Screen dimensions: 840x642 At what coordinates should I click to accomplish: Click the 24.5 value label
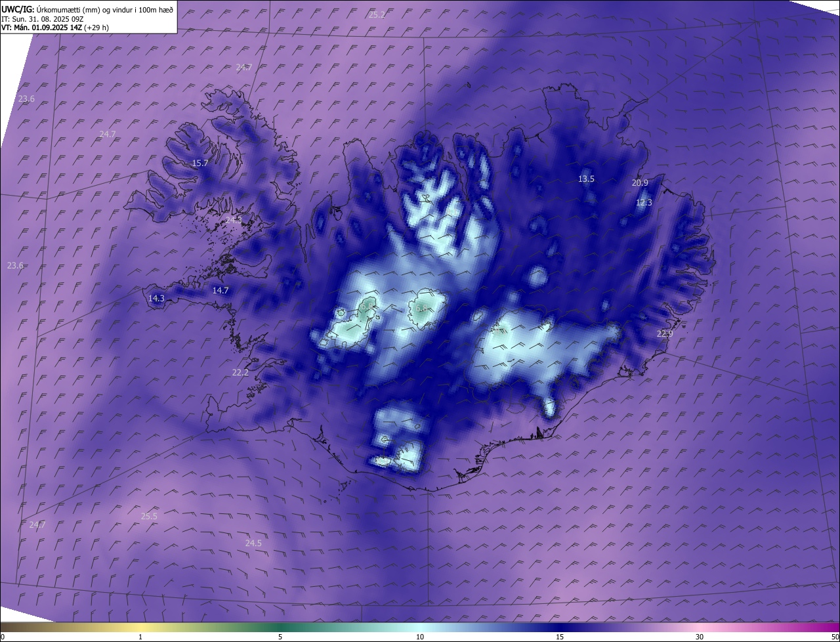pyautogui.click(x=253, y=543)
